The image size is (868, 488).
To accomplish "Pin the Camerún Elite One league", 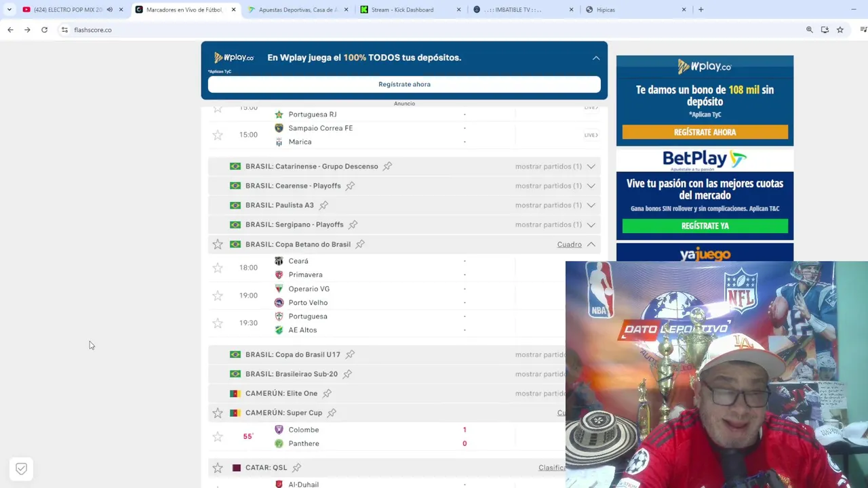I will [x=327, y=393].
